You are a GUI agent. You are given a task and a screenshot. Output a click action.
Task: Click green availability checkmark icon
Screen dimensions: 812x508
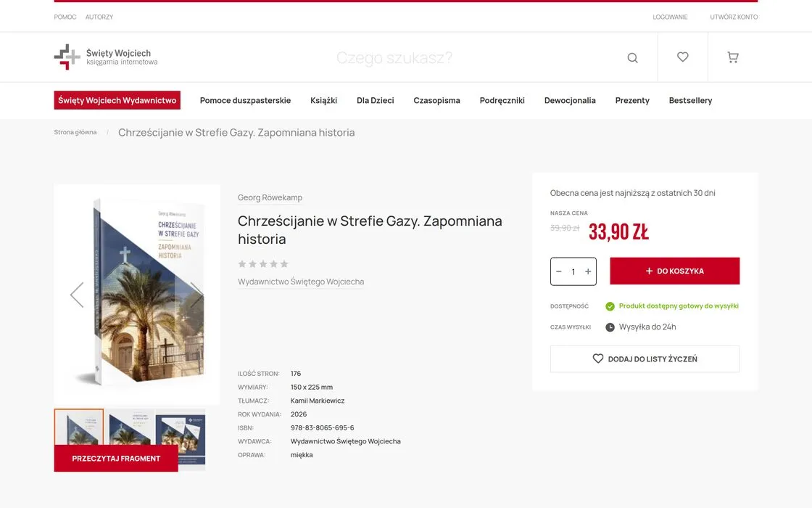point(610,306)
